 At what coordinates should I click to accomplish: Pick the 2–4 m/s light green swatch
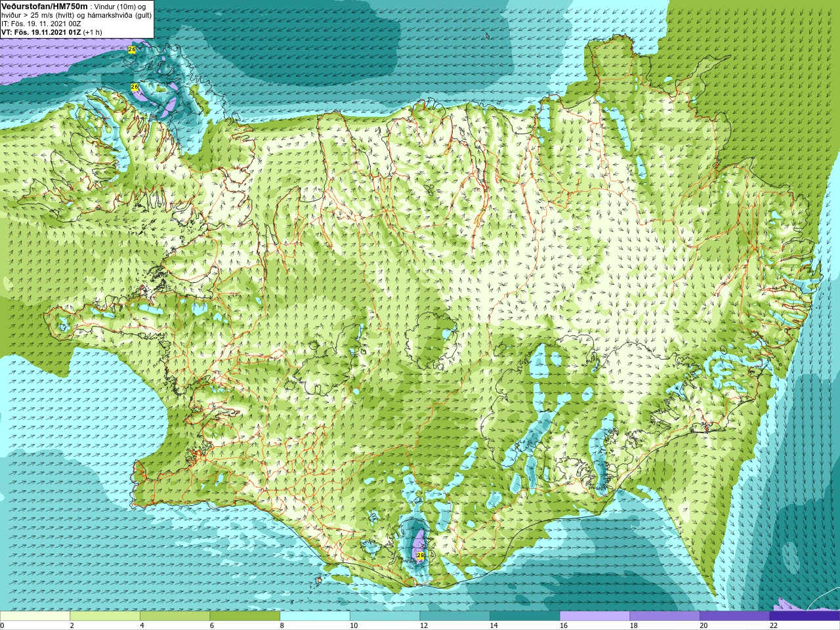click(105, 616)
